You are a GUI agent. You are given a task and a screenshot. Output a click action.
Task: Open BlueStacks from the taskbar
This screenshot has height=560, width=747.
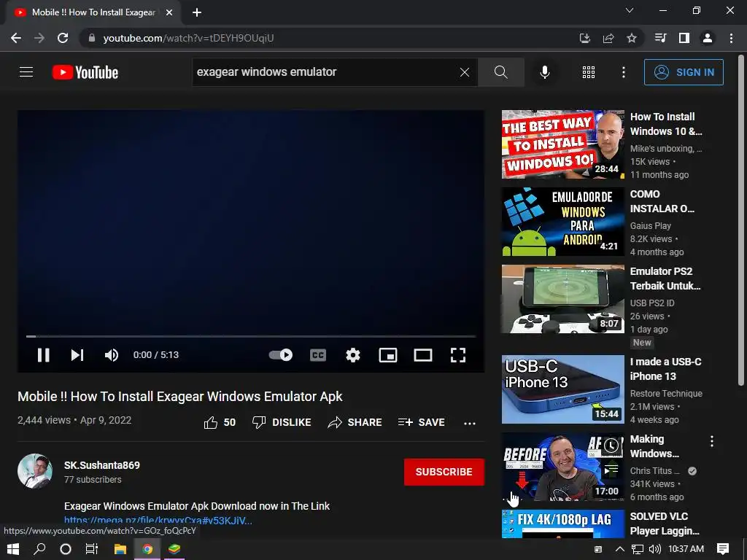(174, 549)
